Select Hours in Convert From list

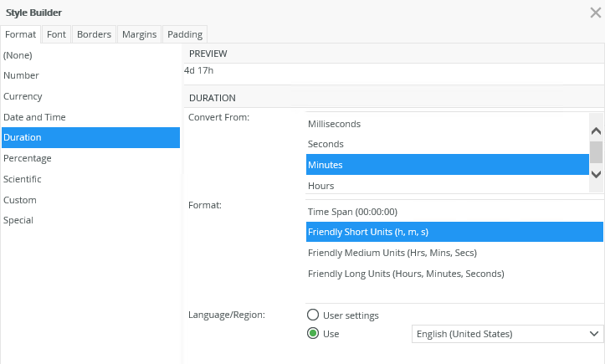pyautogui.click(x=320, y=186)
